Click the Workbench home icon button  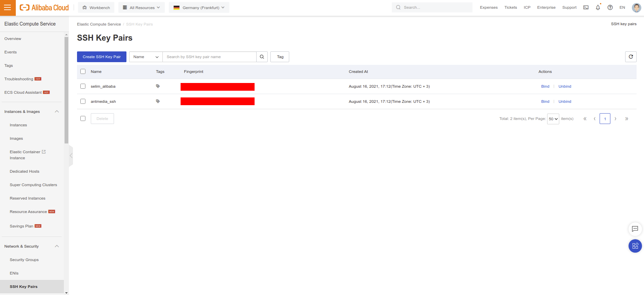pos(96,7)
